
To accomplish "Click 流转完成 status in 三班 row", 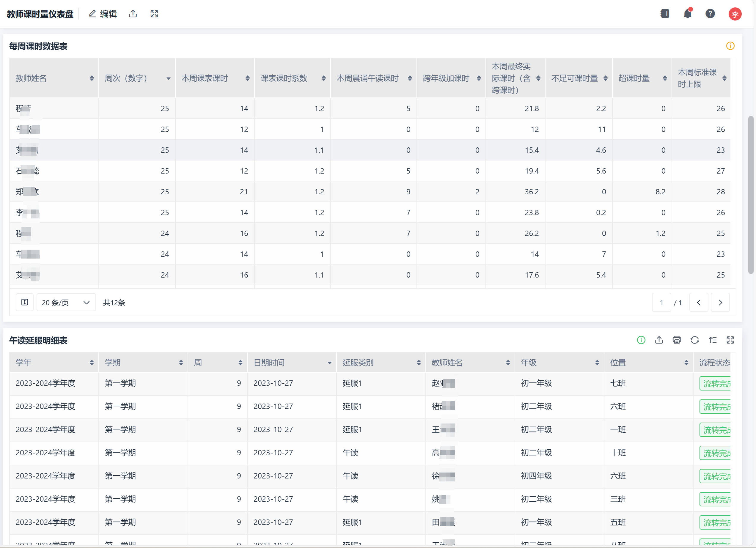I will [715, 499].
